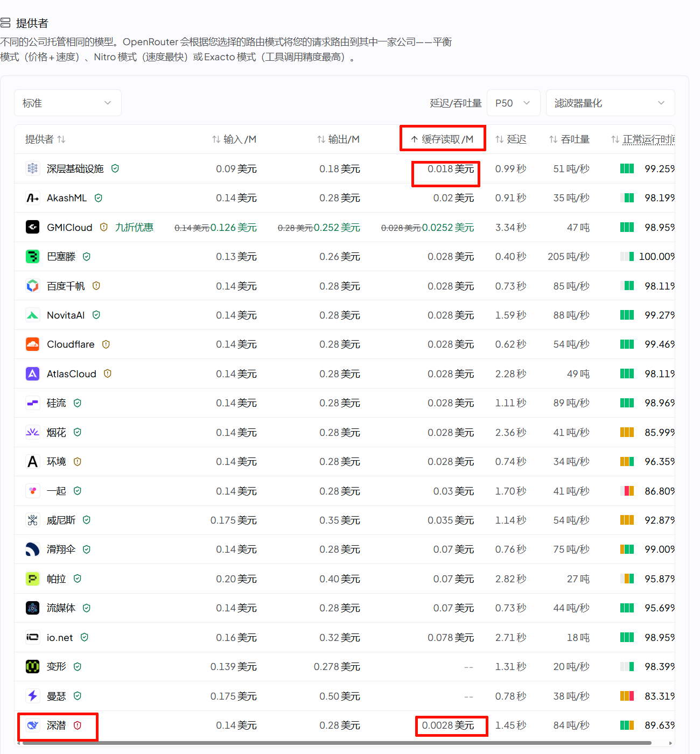The height and width of the screenshot is (754, 700).
Task: Click the 0.20 美元 input price
Action: tap(236, 579)
